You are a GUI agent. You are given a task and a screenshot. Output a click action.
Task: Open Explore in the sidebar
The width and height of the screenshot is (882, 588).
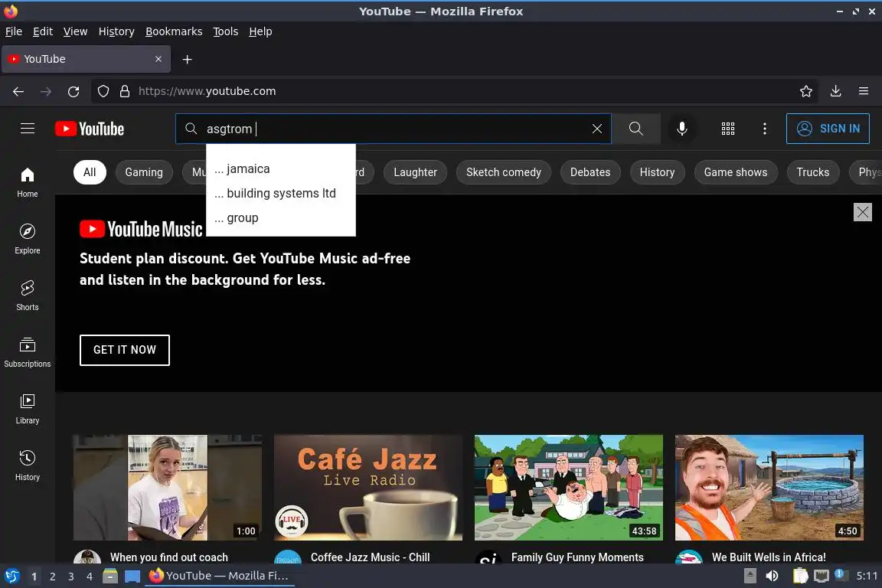27,239
